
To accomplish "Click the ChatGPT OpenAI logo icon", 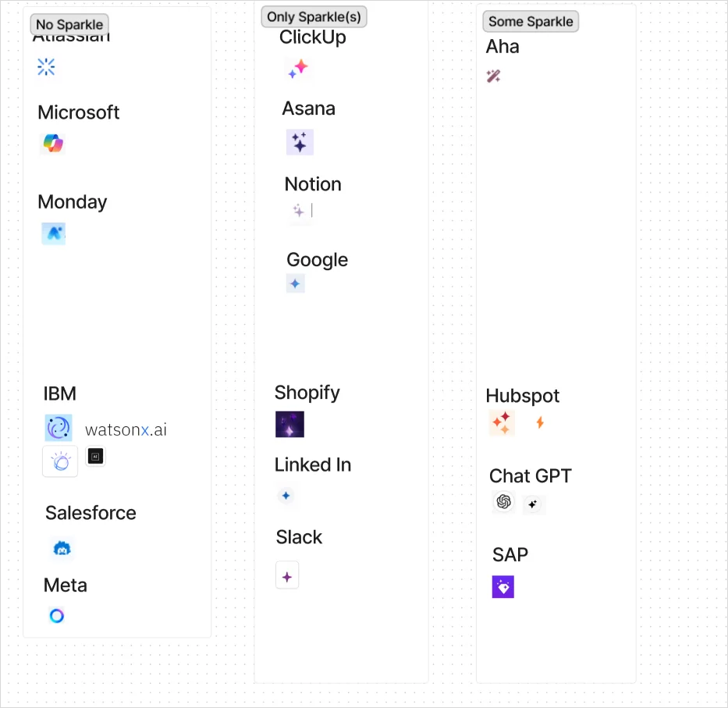I will (x=503, y=502).
